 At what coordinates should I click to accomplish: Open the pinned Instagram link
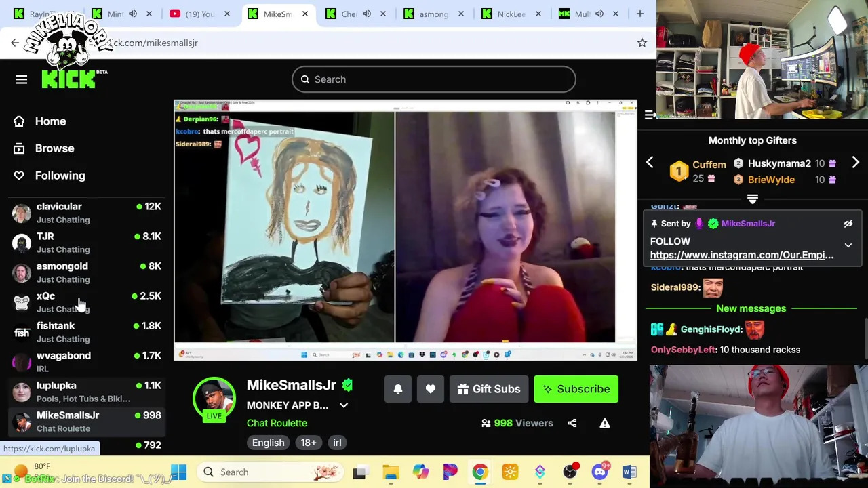coord(742,255)
